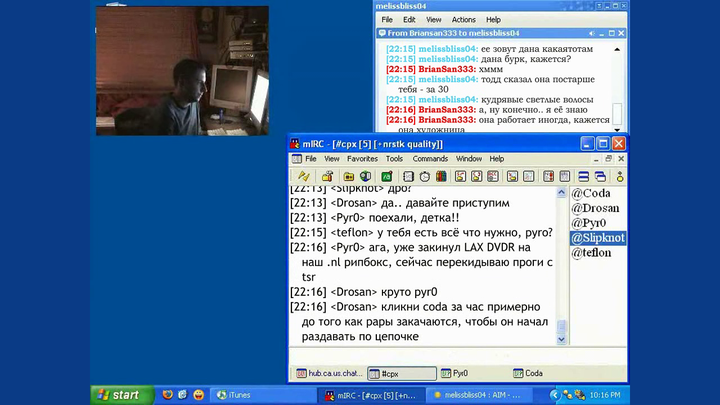Open the Notify List toolbar icon

[x=548, y=176]
